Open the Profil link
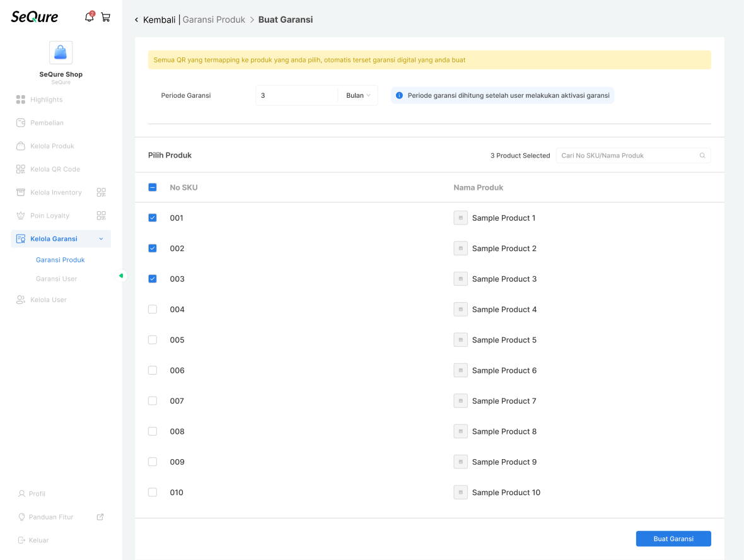Viewport: 744px width, 560px height. (x=37, y=494)
